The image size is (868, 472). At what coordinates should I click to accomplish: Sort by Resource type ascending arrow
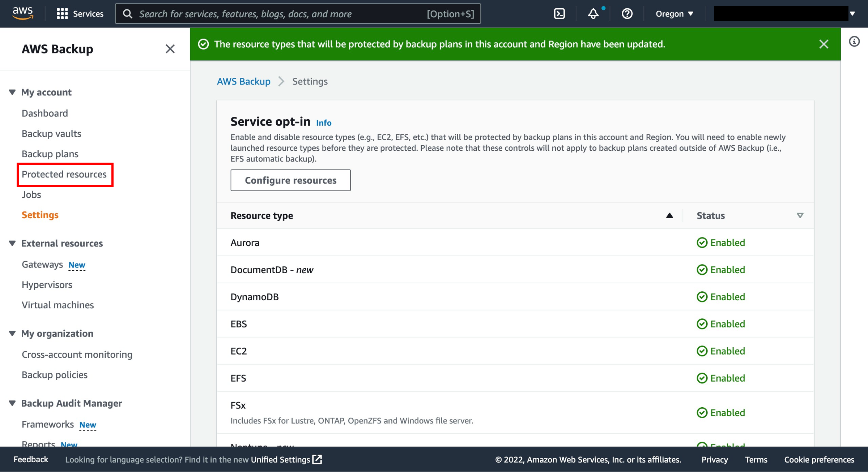pos(669,216)
